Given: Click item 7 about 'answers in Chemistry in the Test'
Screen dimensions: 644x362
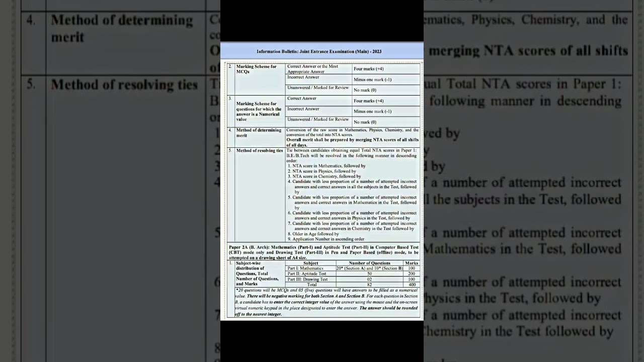Looking at the screenshot, I should click(352, 226).
